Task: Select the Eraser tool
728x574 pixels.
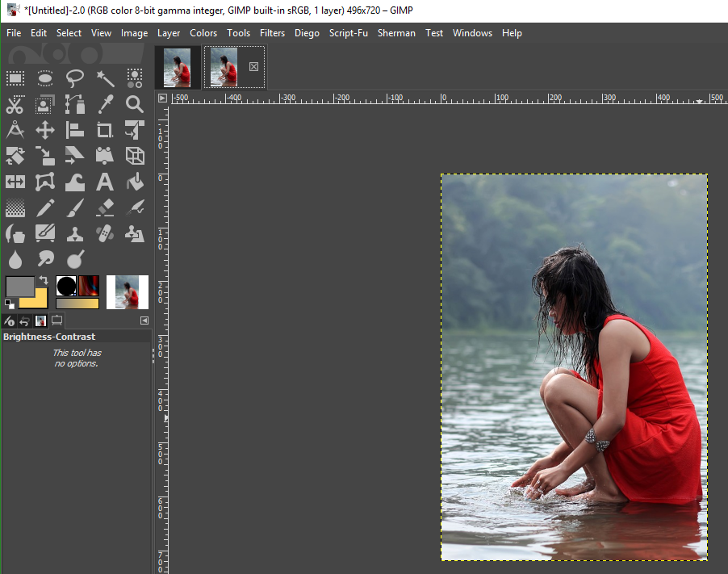Action: click(105, 207)
